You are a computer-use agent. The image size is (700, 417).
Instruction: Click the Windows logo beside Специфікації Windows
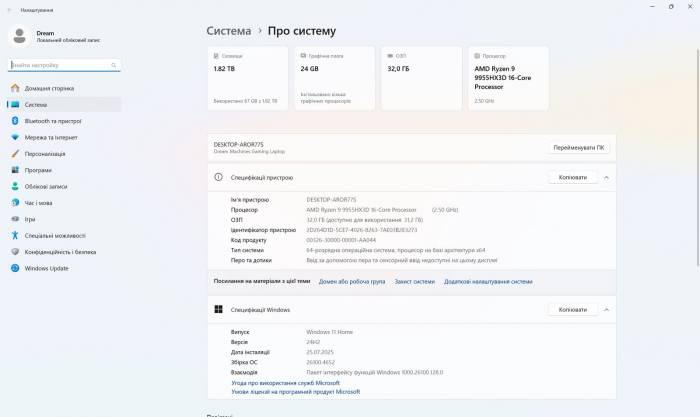(218, 309)
